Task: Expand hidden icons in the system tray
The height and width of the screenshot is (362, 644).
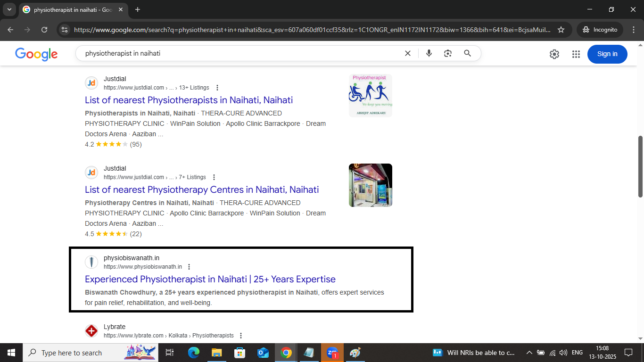Action: click(x=529, y=352)
